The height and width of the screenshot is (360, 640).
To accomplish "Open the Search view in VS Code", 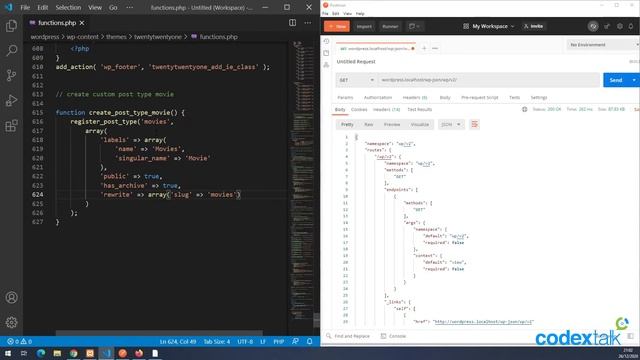I will [11, 51].
